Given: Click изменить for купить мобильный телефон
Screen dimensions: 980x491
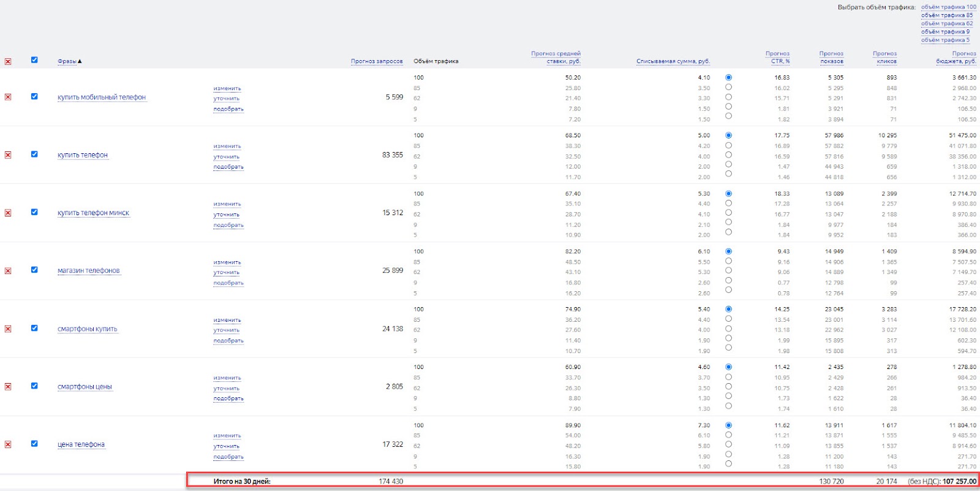Looking at the screenshot, I should (x=227, y=88).
